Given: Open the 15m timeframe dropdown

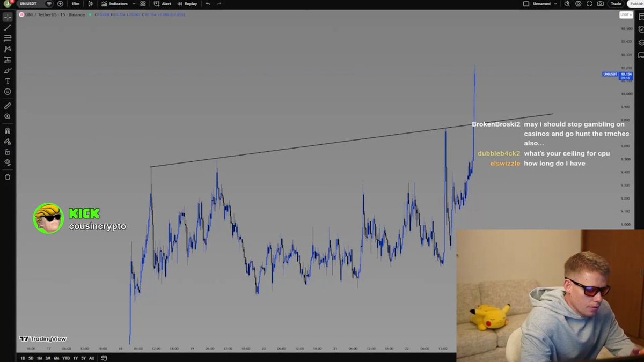Looking at the screenshot, I should point(76,4).
